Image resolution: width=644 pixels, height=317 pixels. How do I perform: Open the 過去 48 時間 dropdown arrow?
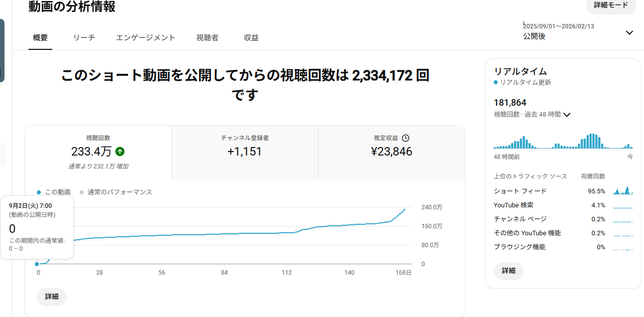pos(566,115)
